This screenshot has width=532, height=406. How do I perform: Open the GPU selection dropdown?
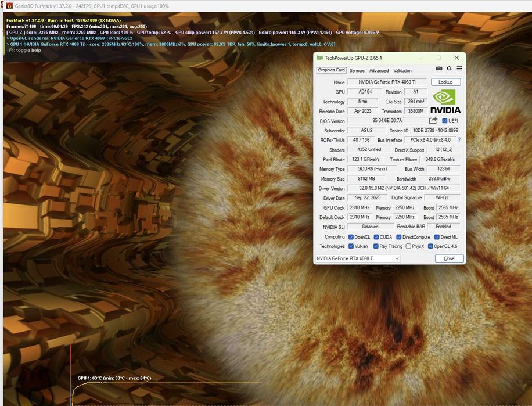[x=358, y=258]
